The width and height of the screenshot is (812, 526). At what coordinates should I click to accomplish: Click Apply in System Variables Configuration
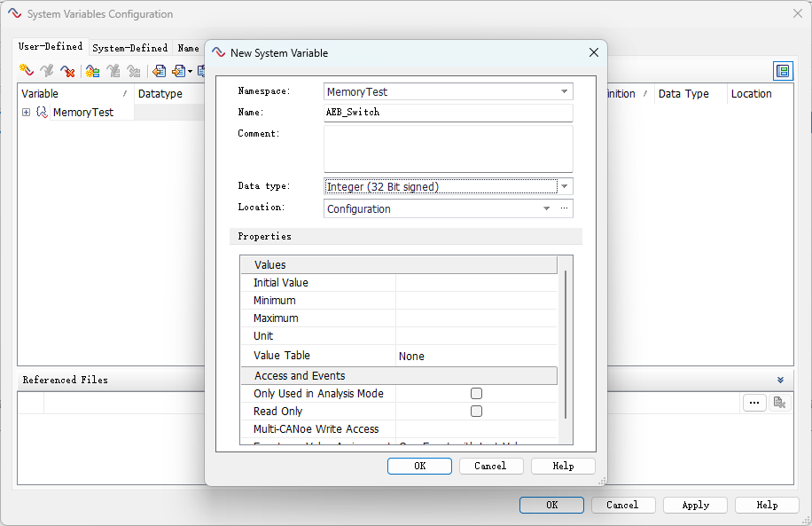[x=695, y=505]
